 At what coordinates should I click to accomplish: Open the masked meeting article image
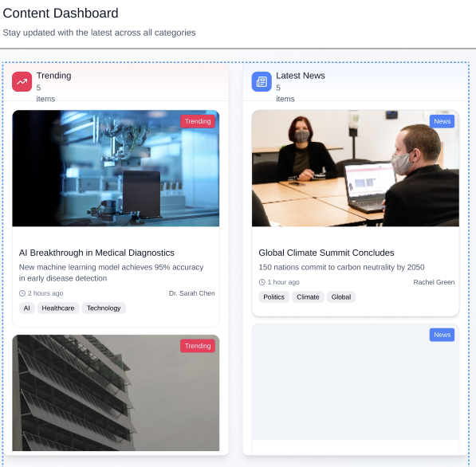(355, 168)
